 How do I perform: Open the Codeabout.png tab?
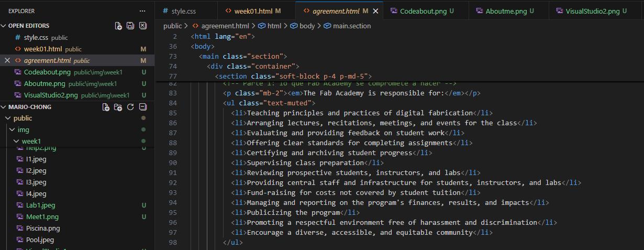point(421,11)
